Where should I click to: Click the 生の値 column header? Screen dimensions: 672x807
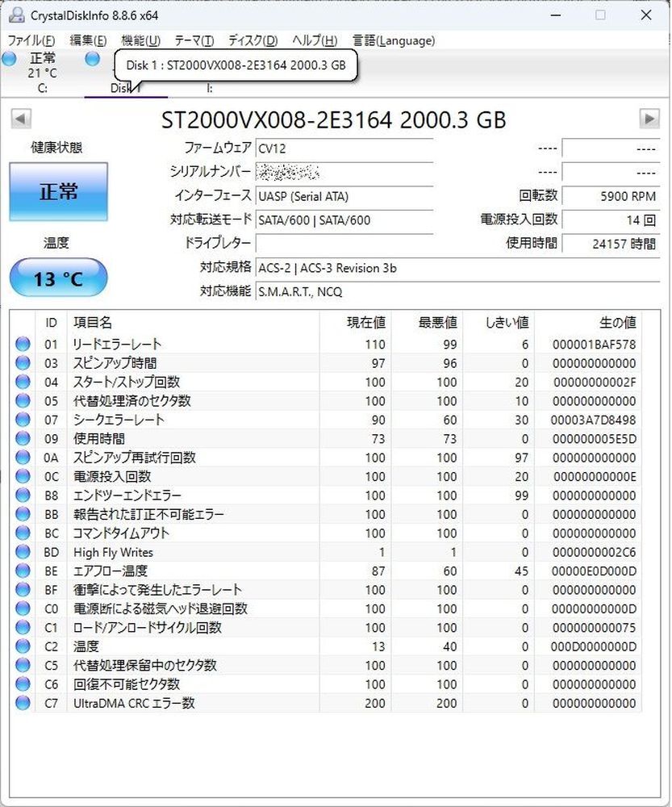tap(587, 322)
